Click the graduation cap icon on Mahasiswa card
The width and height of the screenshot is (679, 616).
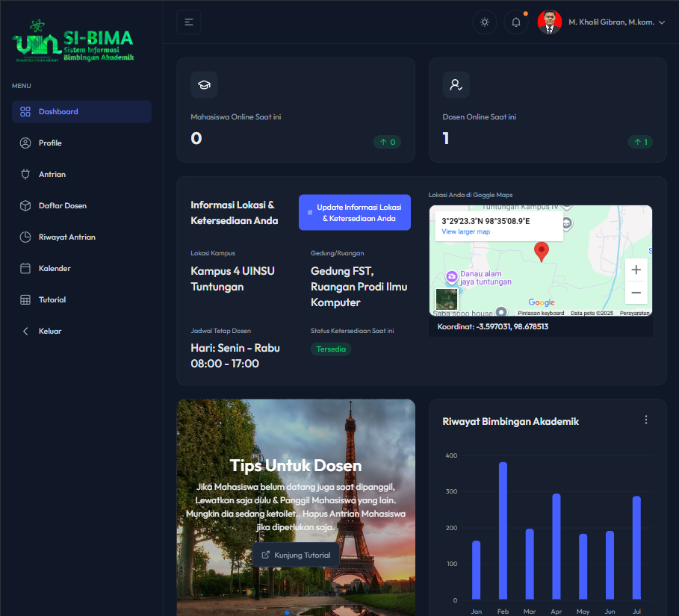[x=204, y=85]
